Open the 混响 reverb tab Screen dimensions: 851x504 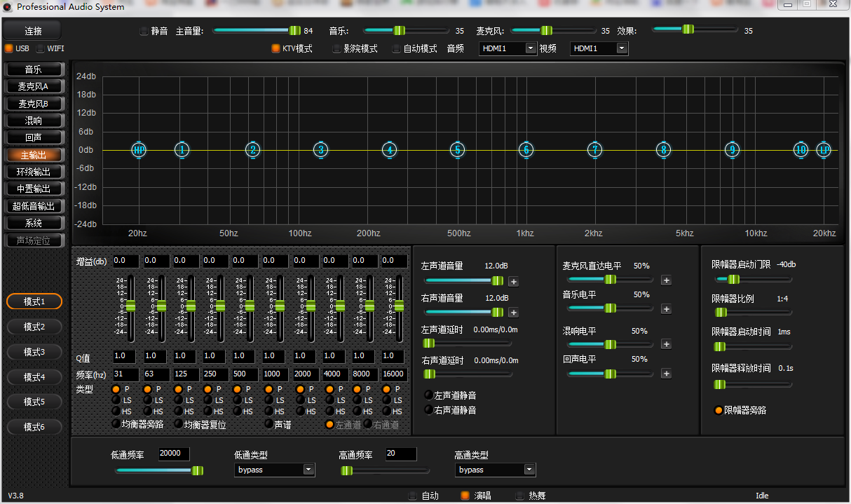pos(34,121)
